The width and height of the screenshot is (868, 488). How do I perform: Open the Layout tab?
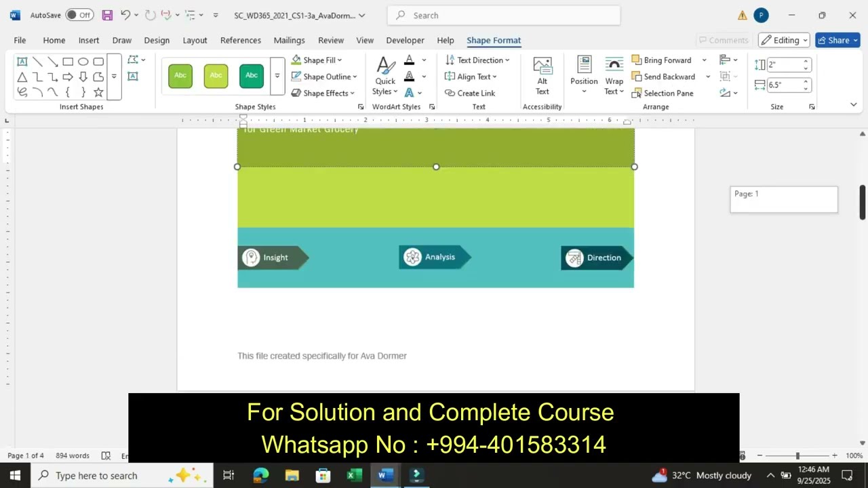[195, 40]
